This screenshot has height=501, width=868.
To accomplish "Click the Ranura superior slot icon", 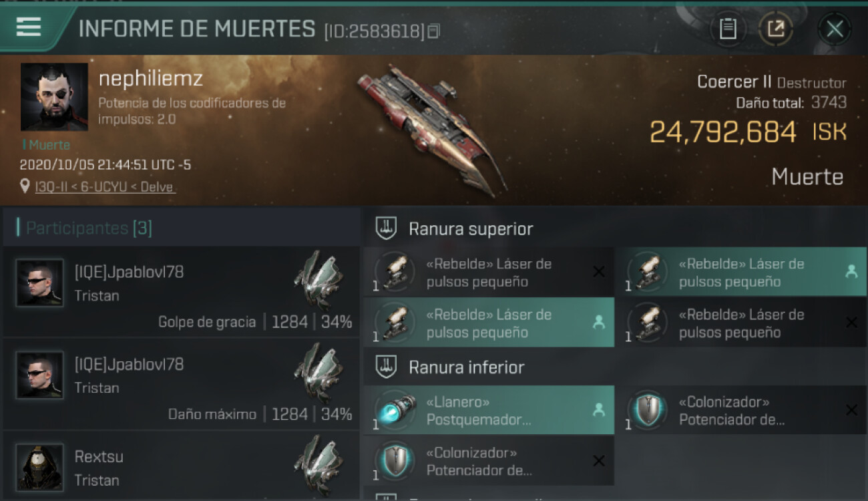I will point(387,228).
